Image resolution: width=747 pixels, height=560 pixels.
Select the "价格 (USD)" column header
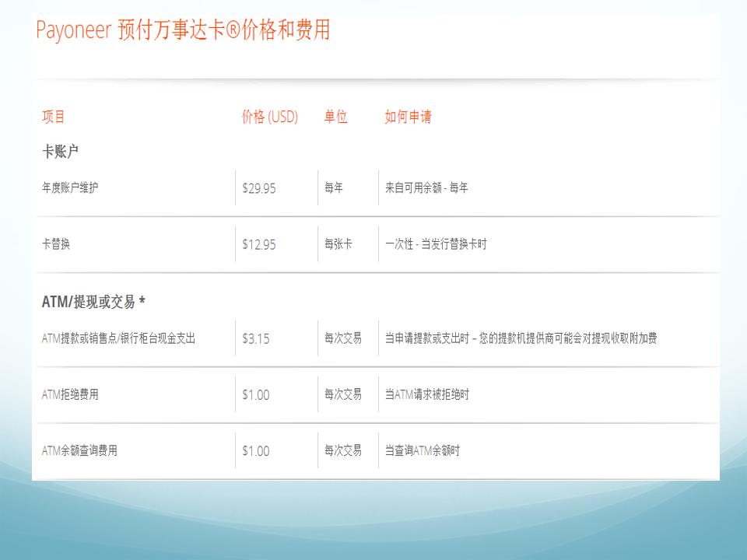coord(270,117)
